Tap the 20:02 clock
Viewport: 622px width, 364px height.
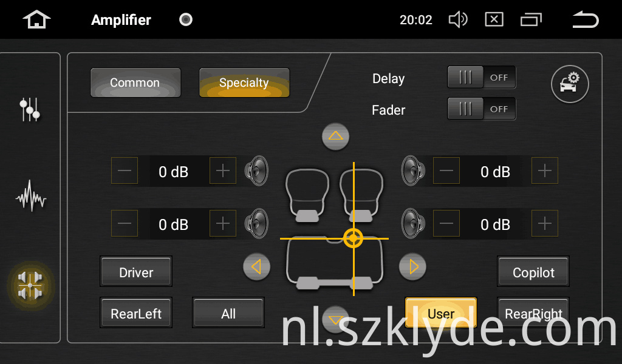click(415, 20)
